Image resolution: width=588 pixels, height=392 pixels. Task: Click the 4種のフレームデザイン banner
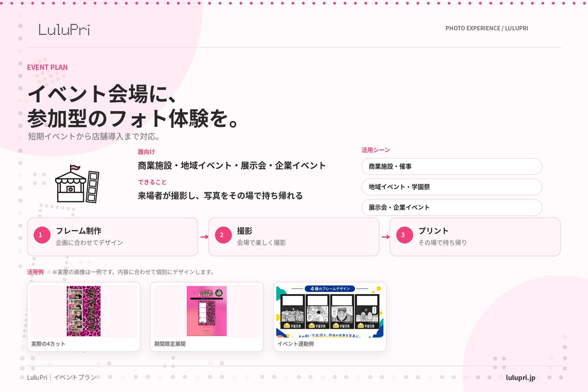[330, 289]
